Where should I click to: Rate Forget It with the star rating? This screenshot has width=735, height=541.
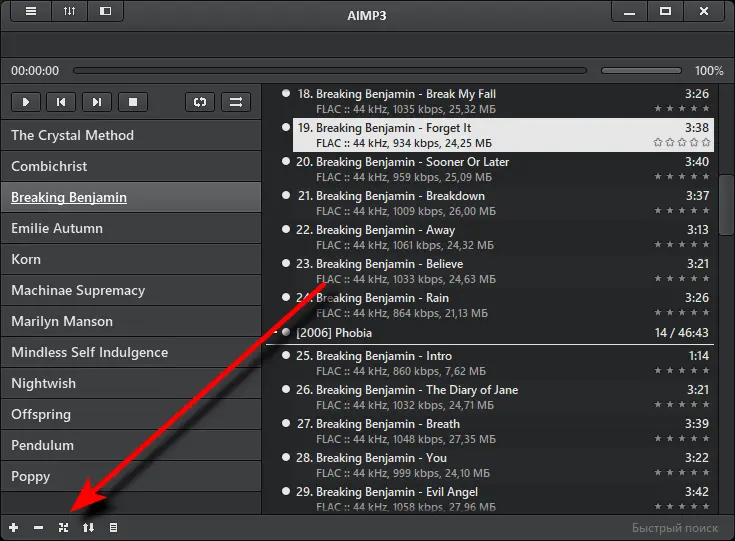[x=682, y=142]
